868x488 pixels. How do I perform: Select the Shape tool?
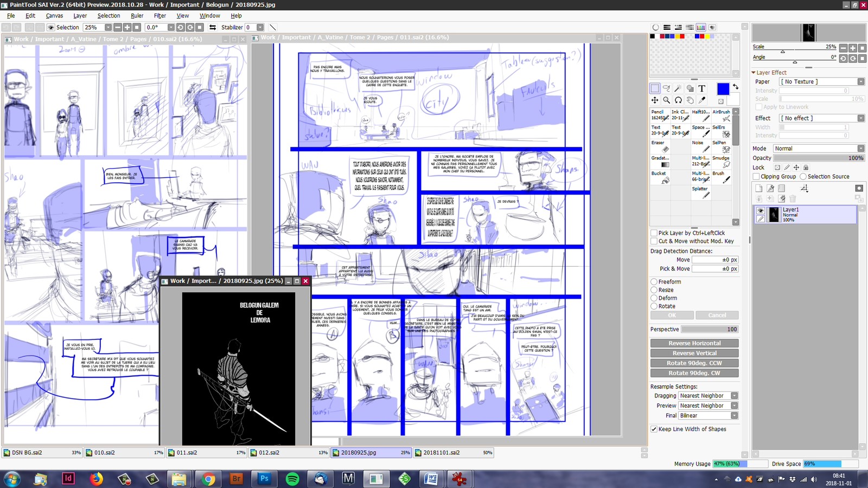click(x=690, y=88)
